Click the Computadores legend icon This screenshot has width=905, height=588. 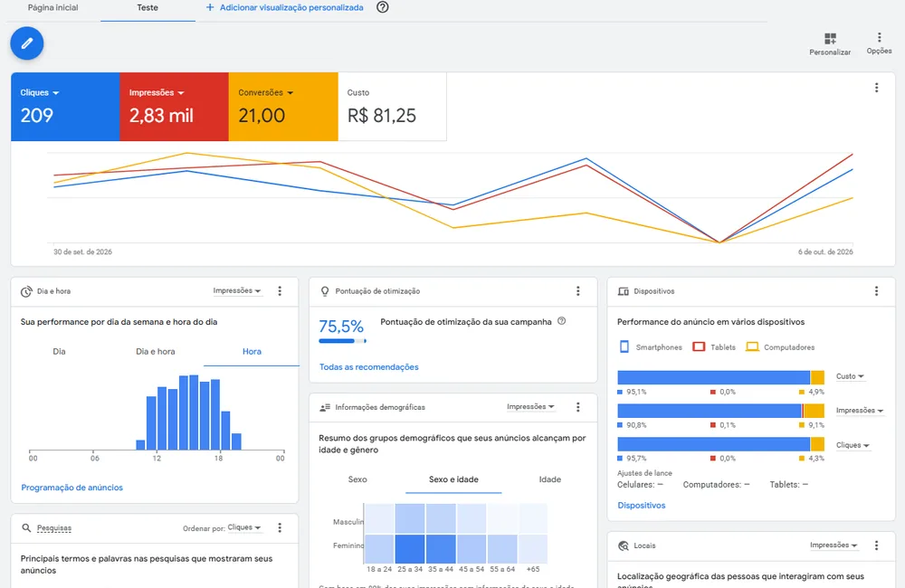point(752,346)
